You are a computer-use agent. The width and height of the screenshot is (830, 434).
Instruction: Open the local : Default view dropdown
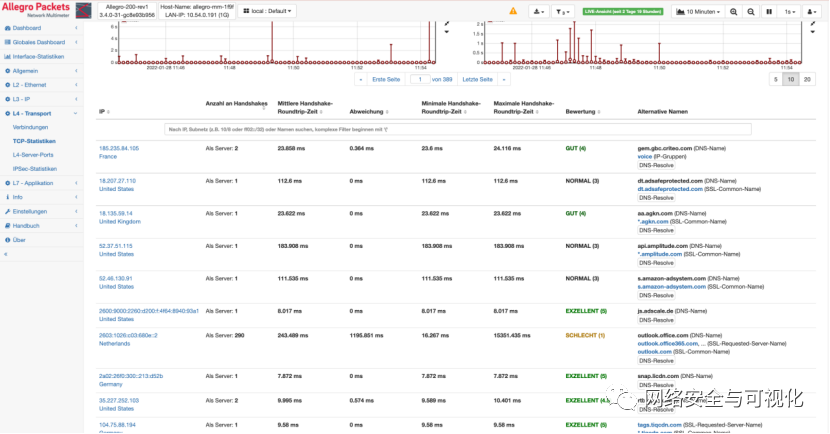(267, 11)
